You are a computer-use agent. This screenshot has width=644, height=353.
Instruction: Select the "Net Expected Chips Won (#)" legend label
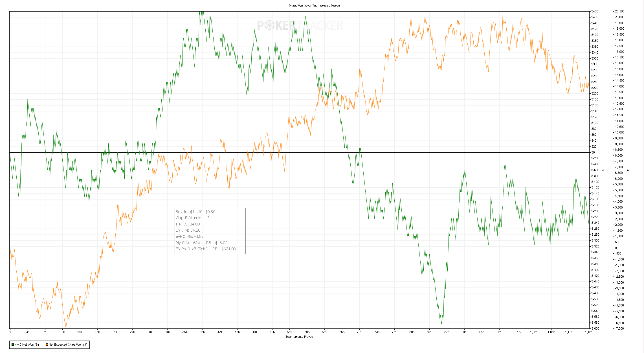point(68,345)
